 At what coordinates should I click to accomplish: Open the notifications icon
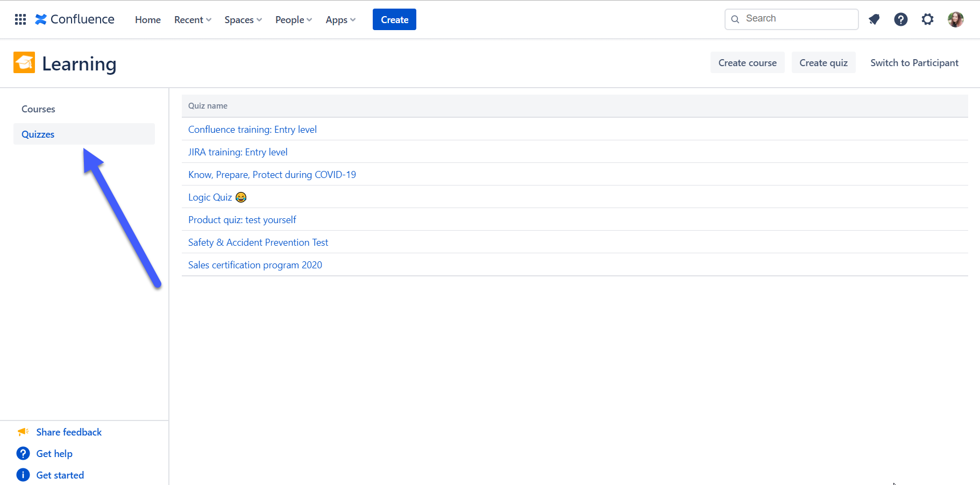click(x=874, y=19)
